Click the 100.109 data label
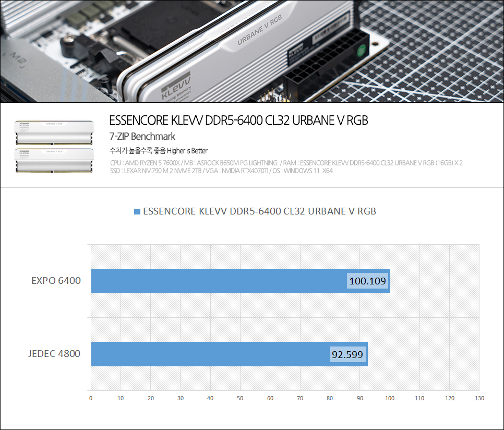Viewport: 504px width, 430px height. pyautogui.click(x=367, y=281)
